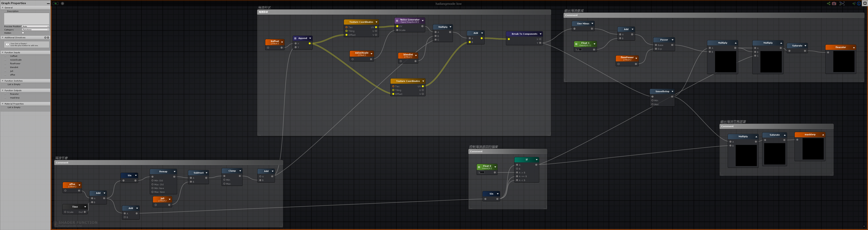The width and height of the screenshot is (868, 230).
Task: Select juli in Function Inputs list
Action: 12,71
